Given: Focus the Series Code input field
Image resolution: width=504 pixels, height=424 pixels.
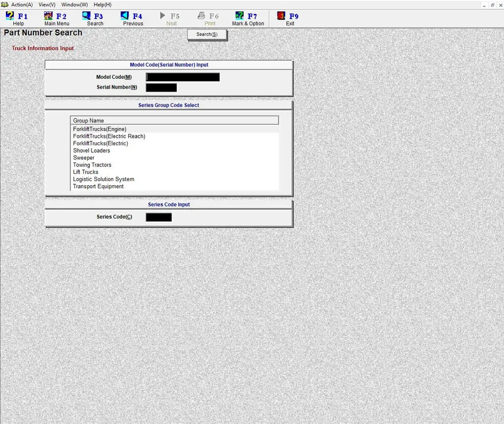Looking at the screenshot, I should [x=158, y=217].
